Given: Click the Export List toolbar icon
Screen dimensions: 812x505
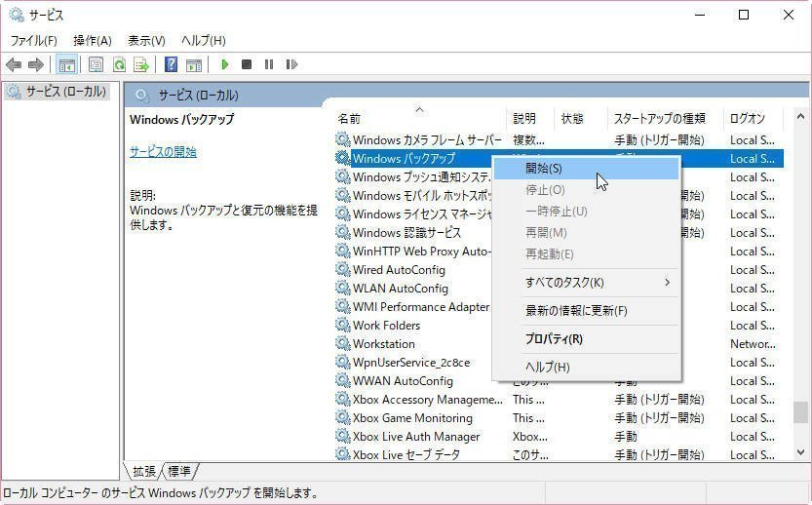Looking at the screenshot, I should click(x=141, y=64).
